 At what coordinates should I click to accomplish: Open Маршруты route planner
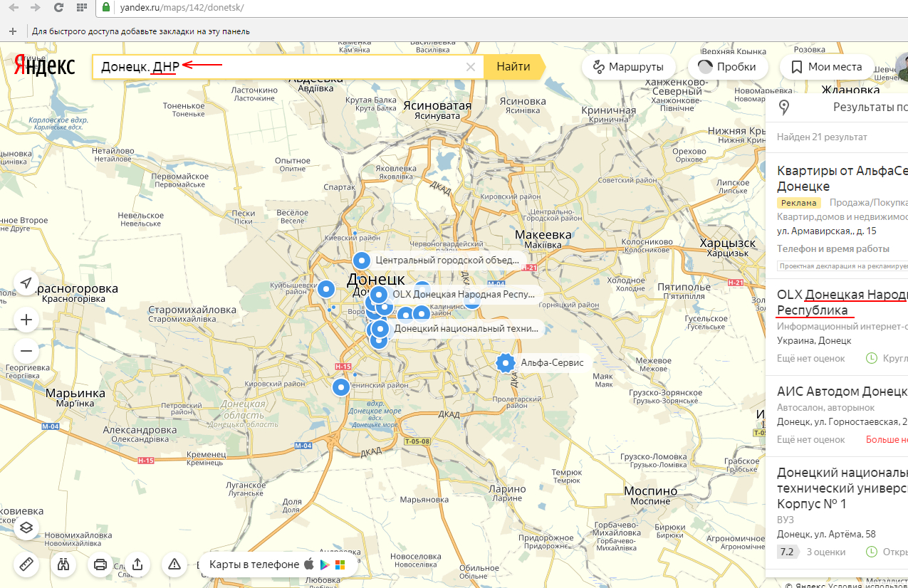pyautogui.click(x=628, y=67)
